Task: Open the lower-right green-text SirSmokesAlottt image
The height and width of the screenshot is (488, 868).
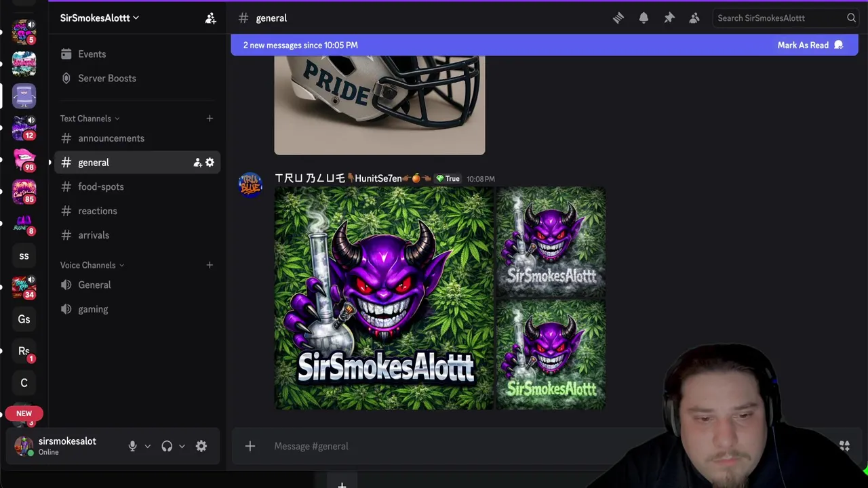Action: click(x=551, y=354)
